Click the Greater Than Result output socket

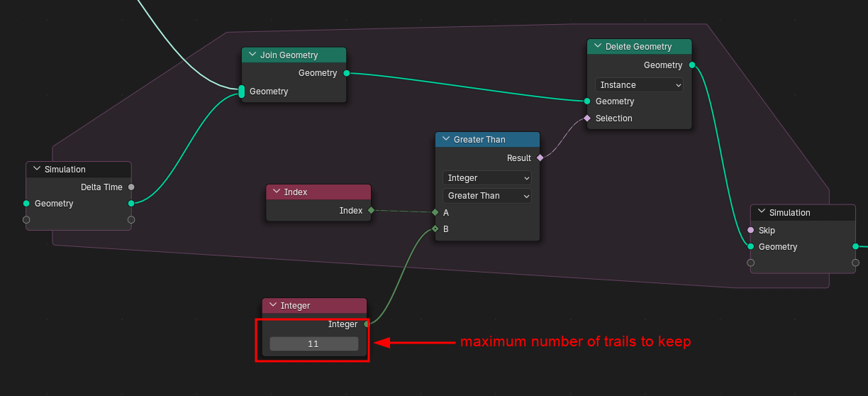[540, 158]
